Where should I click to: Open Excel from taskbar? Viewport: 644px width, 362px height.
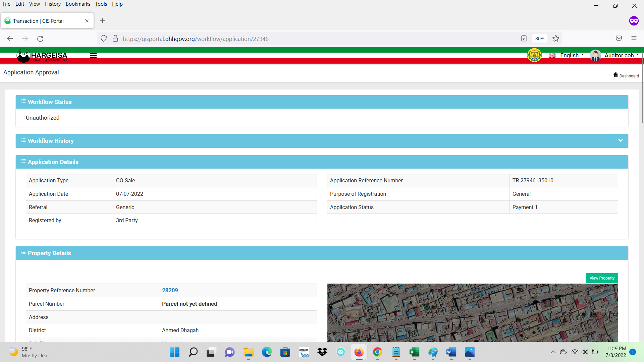pos(414,352)
